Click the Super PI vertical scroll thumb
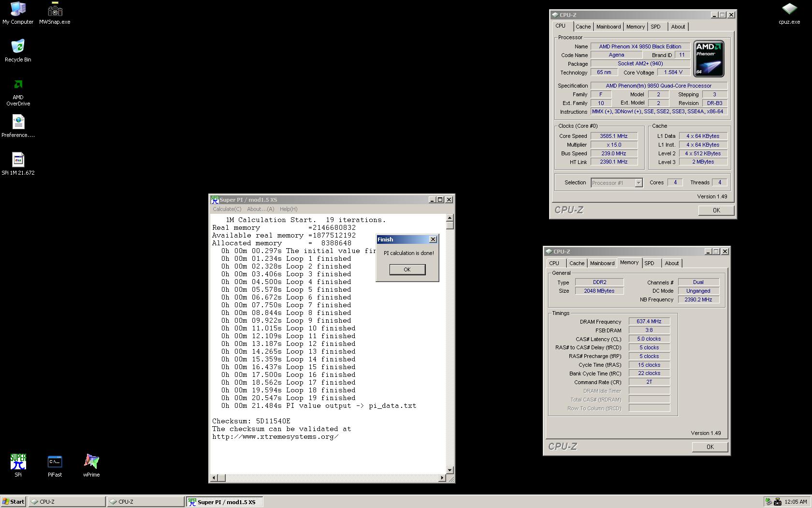The height and width of the screenshot is (508, 812). tap(450, 225)
